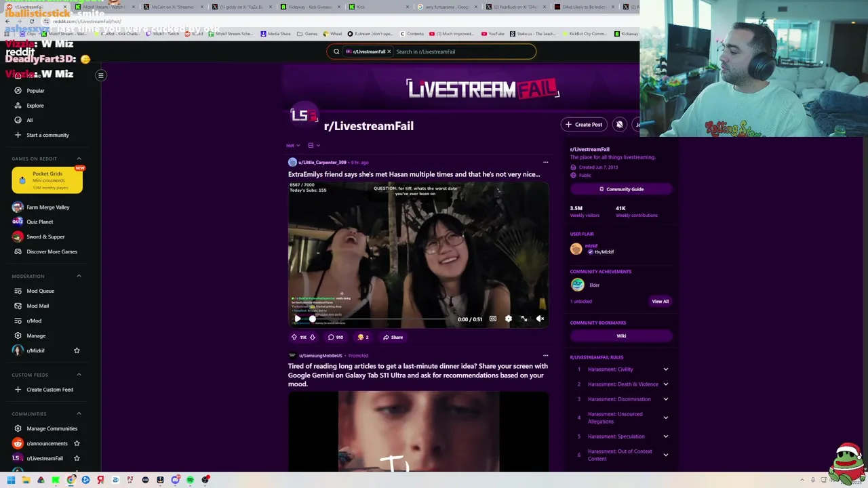Open the YouTube bookmark in bookmarks bar
The height and width of the screenshot is (488, 868).
pyautogui.click(x=493, y=34)
